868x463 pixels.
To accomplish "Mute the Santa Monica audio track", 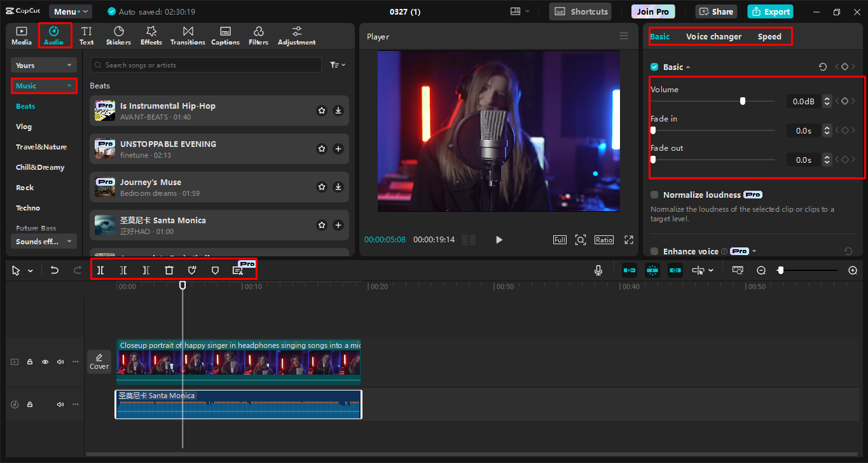I will (x=60, y=404).
